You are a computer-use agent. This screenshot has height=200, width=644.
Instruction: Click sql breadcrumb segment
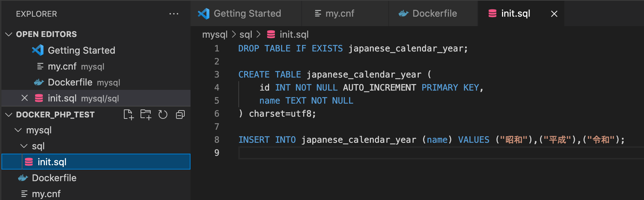coord(246,34)
